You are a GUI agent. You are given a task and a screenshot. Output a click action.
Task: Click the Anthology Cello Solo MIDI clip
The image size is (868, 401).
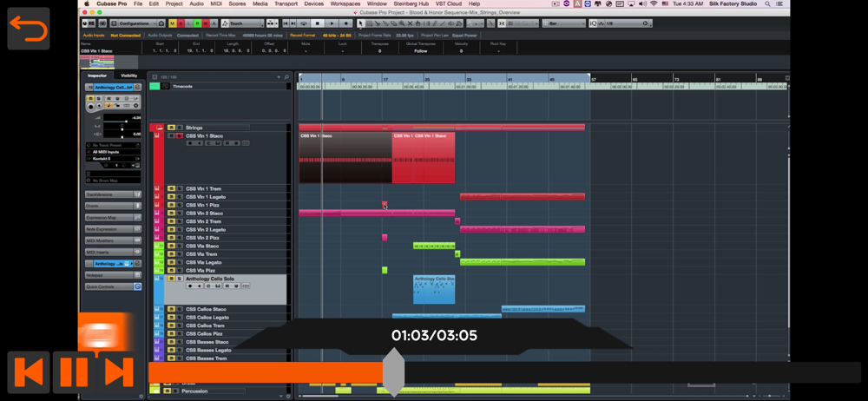pos(434,290)
